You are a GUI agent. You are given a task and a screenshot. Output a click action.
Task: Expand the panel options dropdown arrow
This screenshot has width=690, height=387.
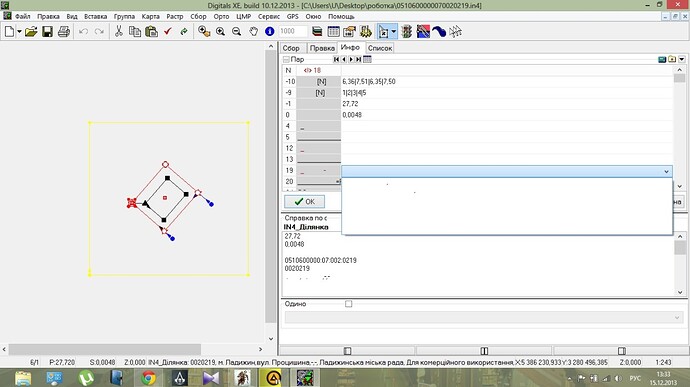click(682, 59)
